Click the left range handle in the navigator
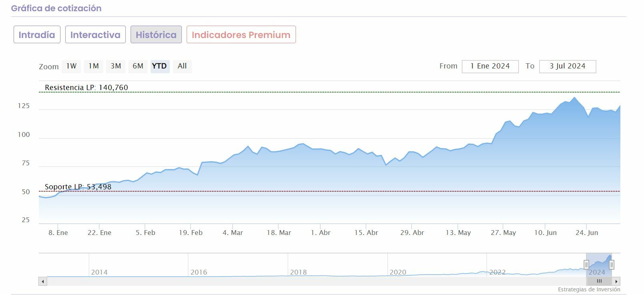The height and width of the screenshot is (295, 644). 586,265
